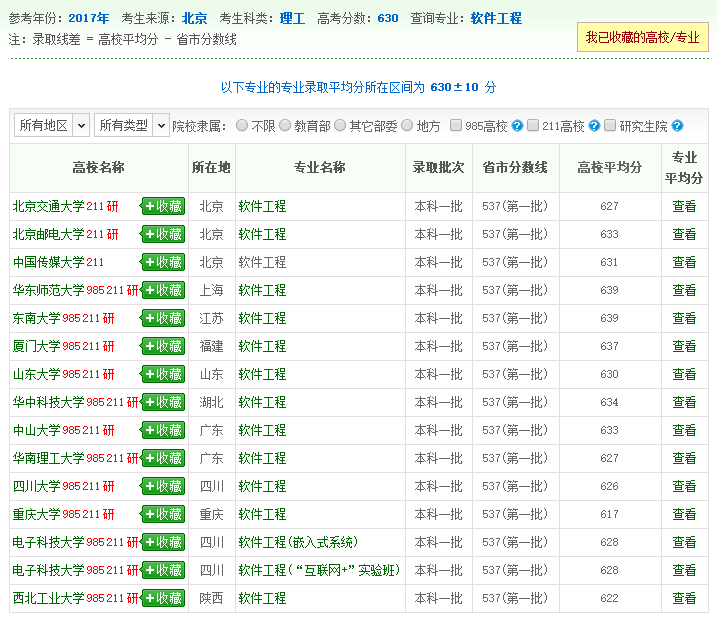Select the 不限 affiliation radio button

point(242,125)
